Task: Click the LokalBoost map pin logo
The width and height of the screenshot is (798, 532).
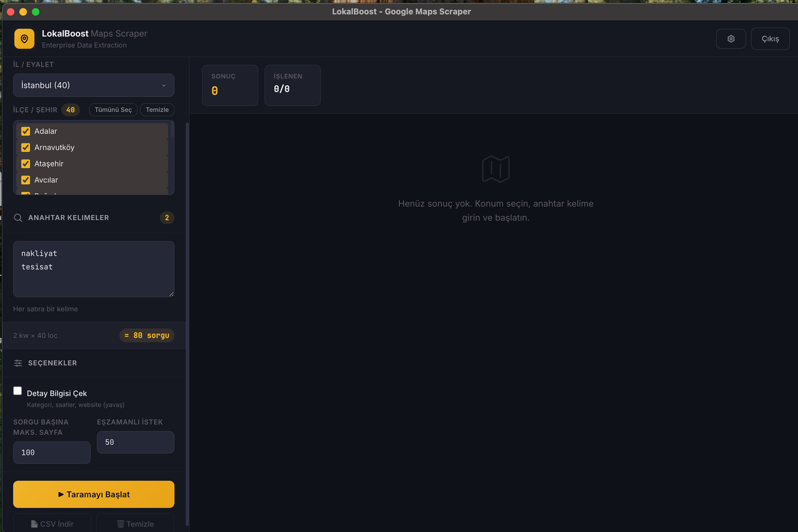Action: [x=24, y=39]
